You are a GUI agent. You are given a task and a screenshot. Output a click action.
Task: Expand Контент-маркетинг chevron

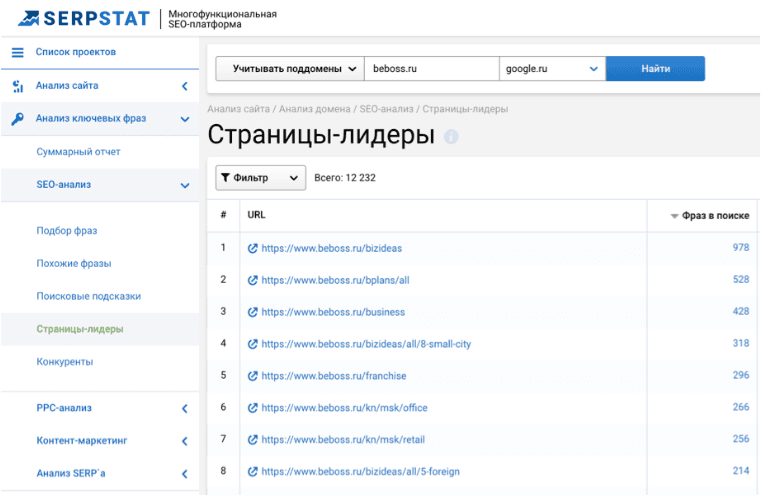[185, 441]
